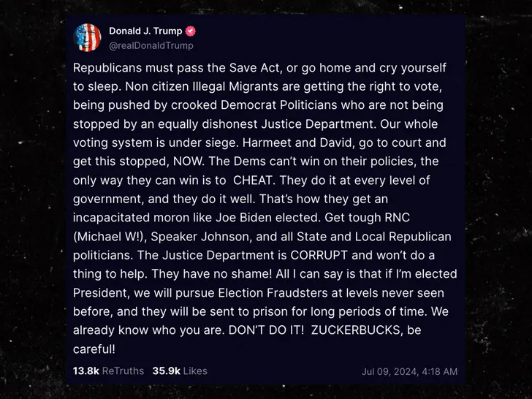Screen dimensions: 532x399
Task: Open the @realDonaldTrump handle
Action: pos(151,45)
